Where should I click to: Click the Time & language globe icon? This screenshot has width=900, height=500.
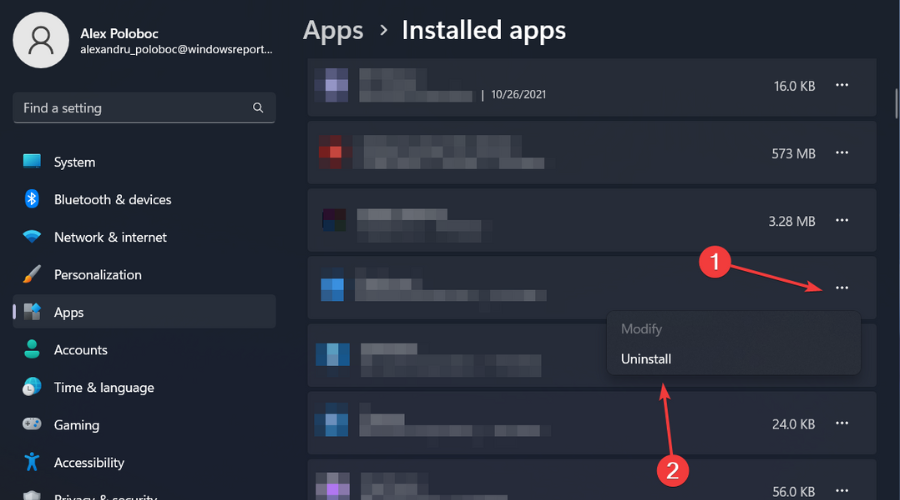tap(32, 386)
